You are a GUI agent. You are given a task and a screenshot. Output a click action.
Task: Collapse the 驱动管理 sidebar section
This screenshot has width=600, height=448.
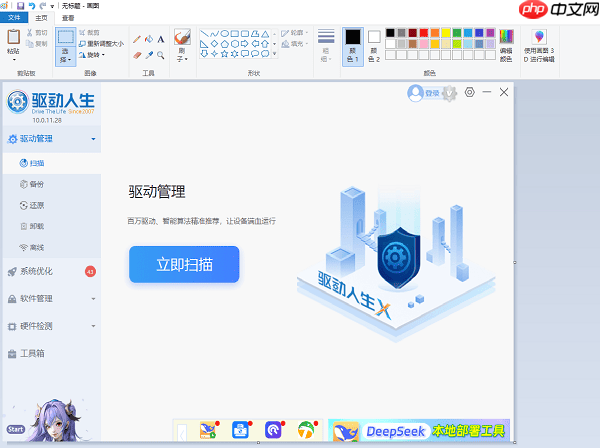pyautogui.click(x=93, y=139)
